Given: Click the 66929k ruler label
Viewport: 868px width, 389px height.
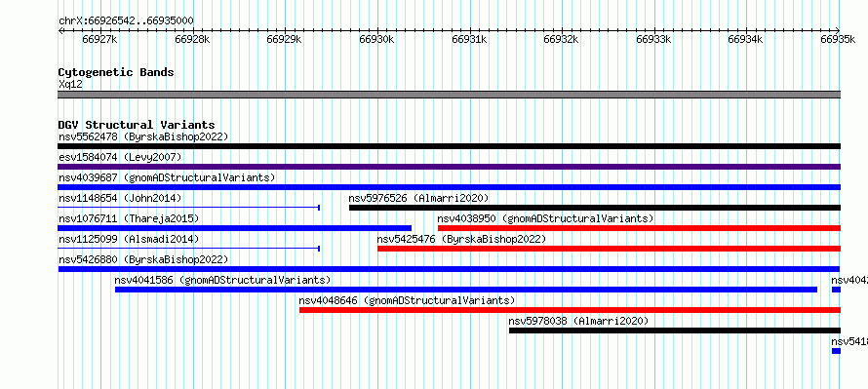Looking at the screenshot, I should coord(284,39).
